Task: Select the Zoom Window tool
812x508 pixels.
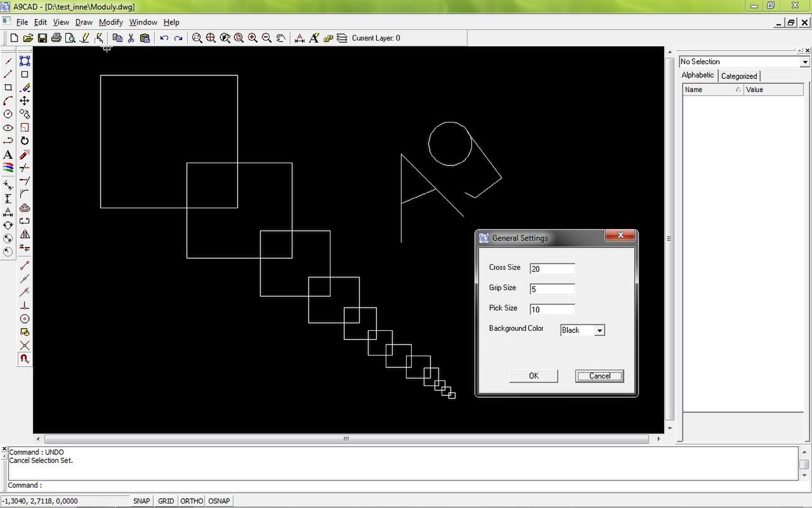Action: pyautogui.click(x=197, y=38)
